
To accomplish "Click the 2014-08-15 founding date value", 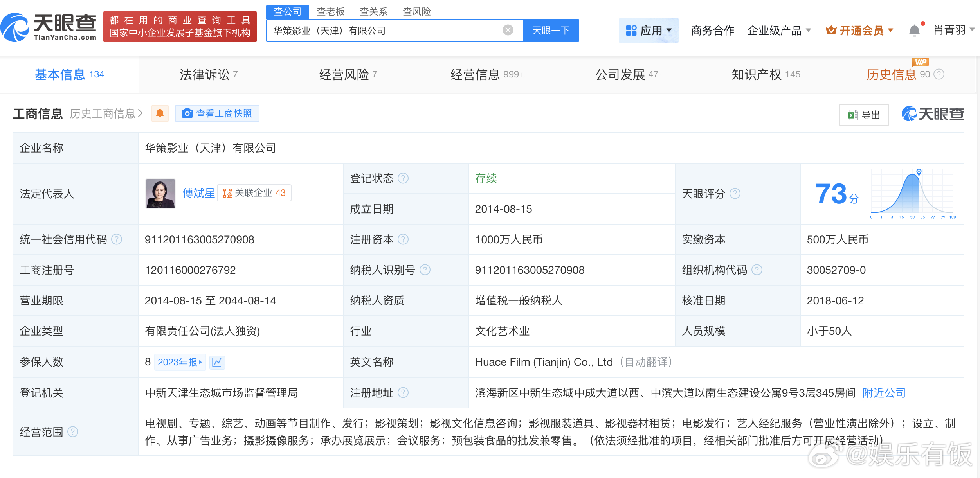I will 503,209.
